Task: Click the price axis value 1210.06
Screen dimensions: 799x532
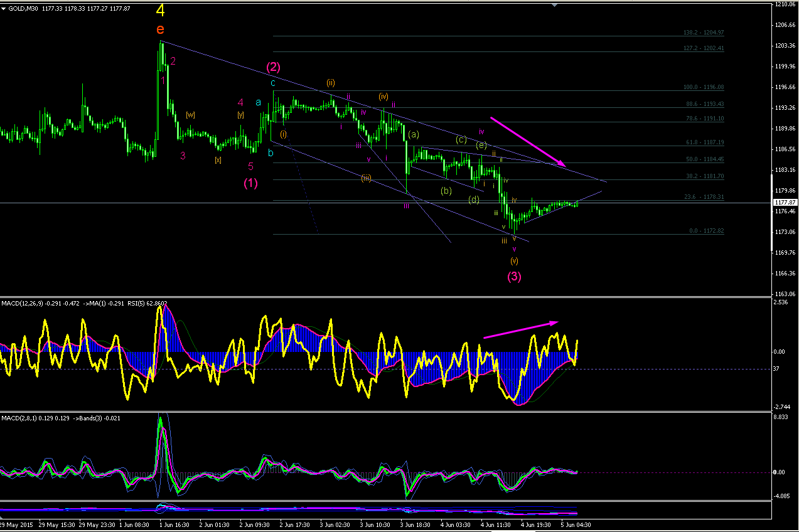Action: click(x=785, y=4)
